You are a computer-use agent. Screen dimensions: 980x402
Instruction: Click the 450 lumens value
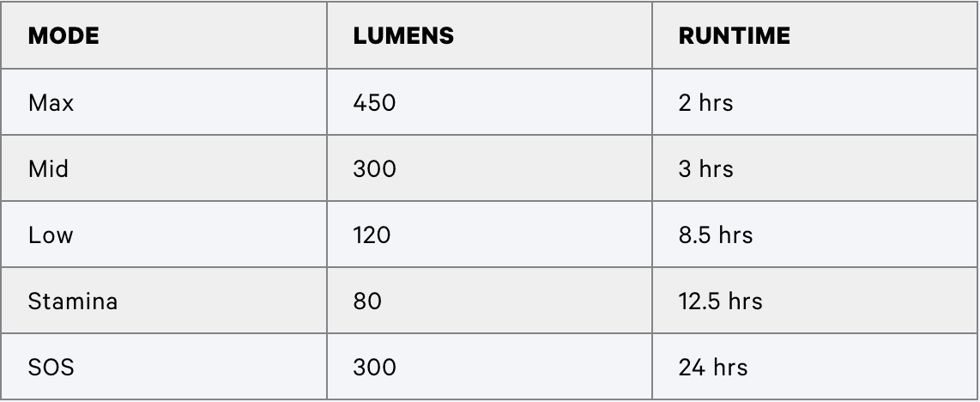tap(374, 102)
